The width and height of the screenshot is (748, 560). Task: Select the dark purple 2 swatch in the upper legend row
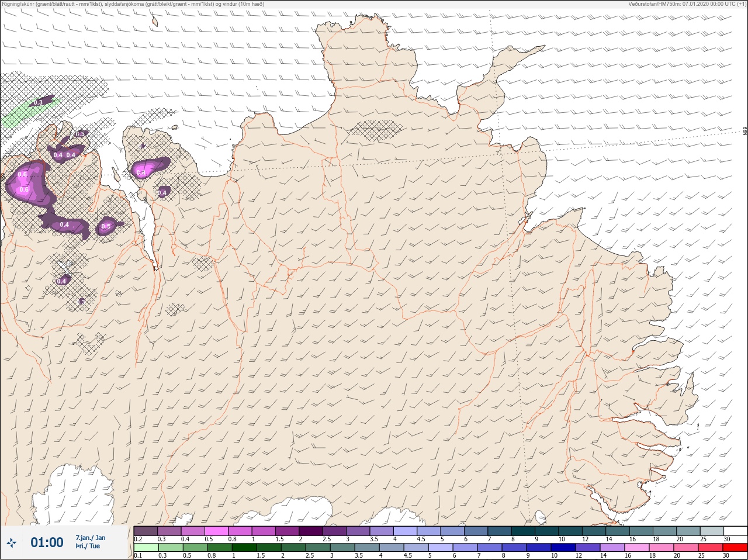312,531
